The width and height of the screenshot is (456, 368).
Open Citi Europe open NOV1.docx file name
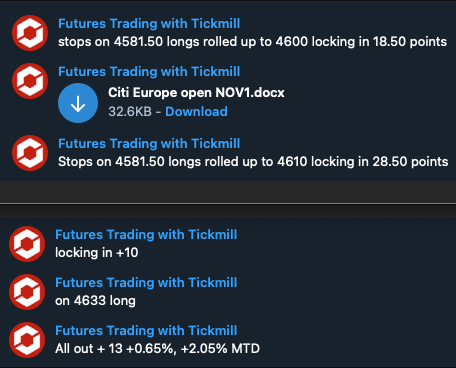pos(196,93)
